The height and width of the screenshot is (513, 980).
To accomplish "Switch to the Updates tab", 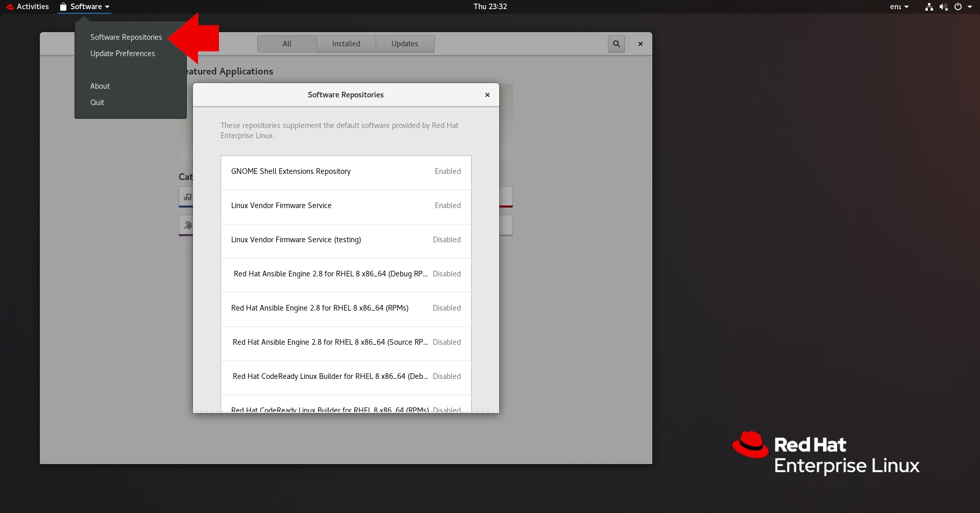I will (405, 43).
